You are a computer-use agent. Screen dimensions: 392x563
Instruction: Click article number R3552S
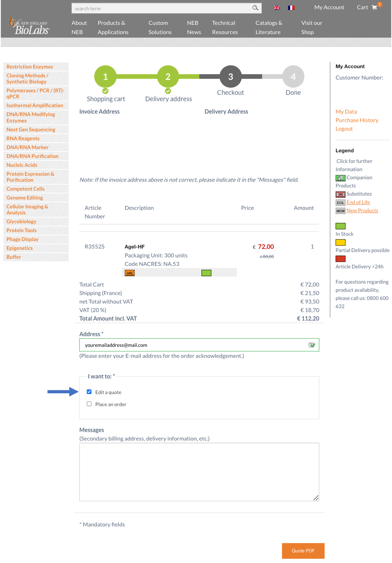click(x=94, y=246)
